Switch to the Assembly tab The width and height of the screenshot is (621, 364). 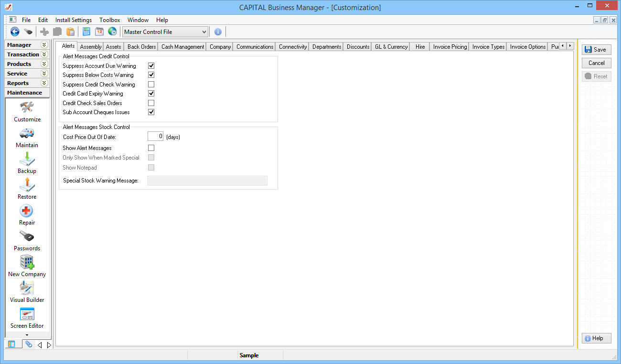click(x=91, y=47)
